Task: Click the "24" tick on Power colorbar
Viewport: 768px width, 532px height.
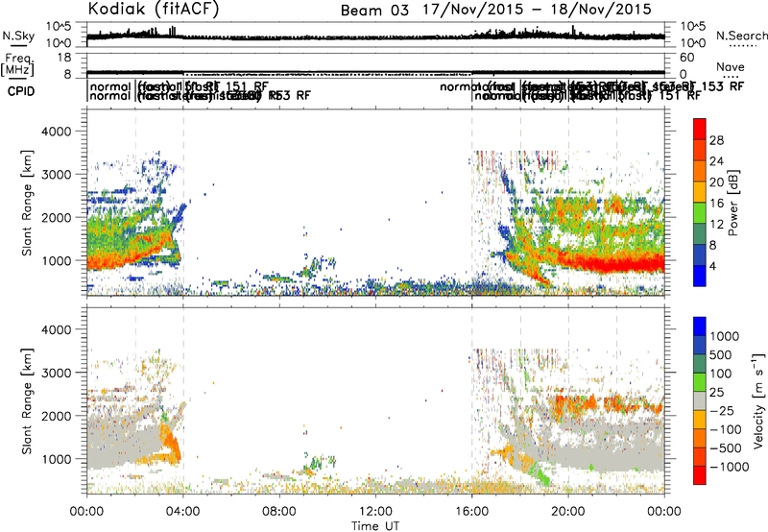Action: (x=716, y=161)
